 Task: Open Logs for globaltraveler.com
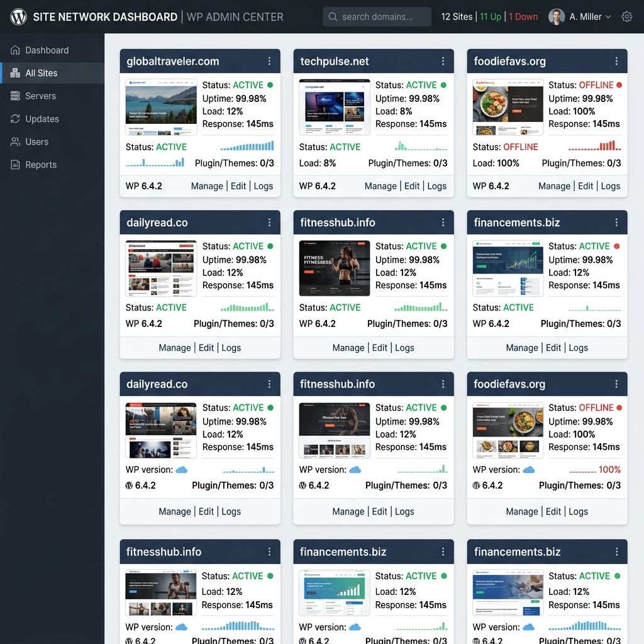click(x=264, y=186)
